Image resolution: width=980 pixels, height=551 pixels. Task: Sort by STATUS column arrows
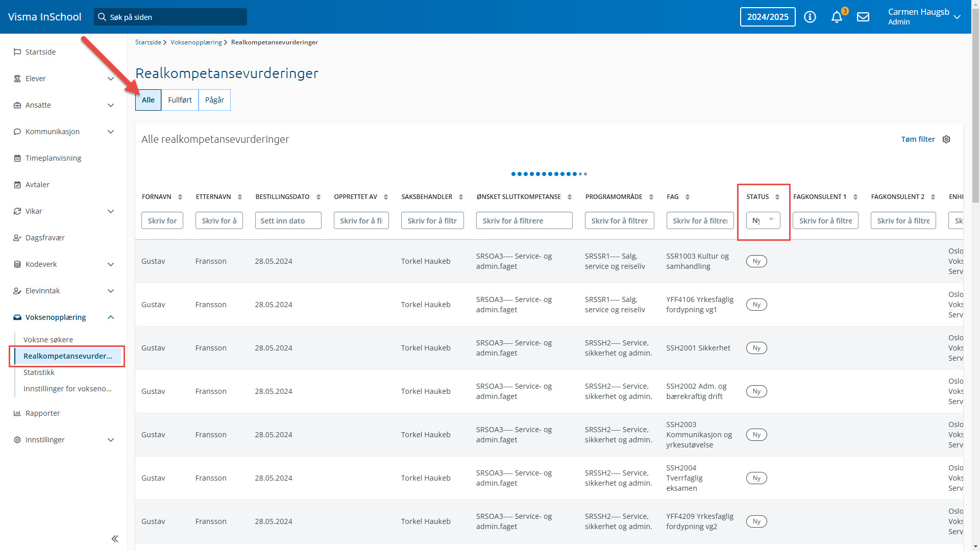[x=777, y=197]
